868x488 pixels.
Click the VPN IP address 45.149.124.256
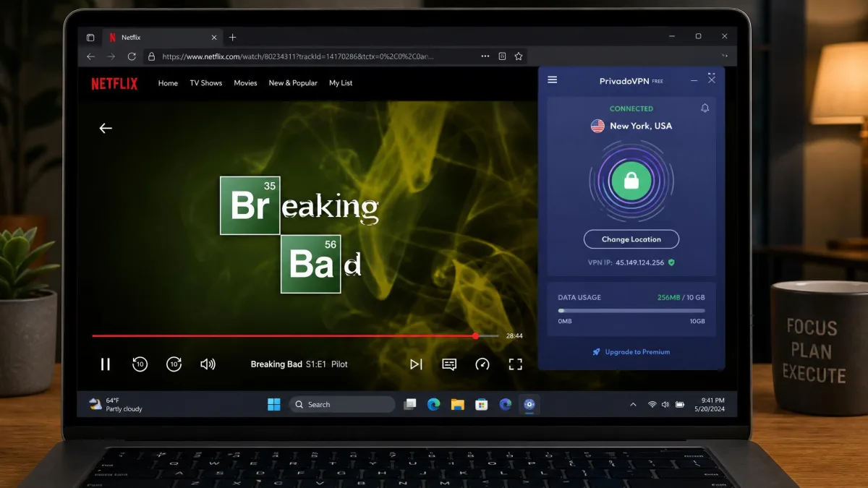[639, 262]
